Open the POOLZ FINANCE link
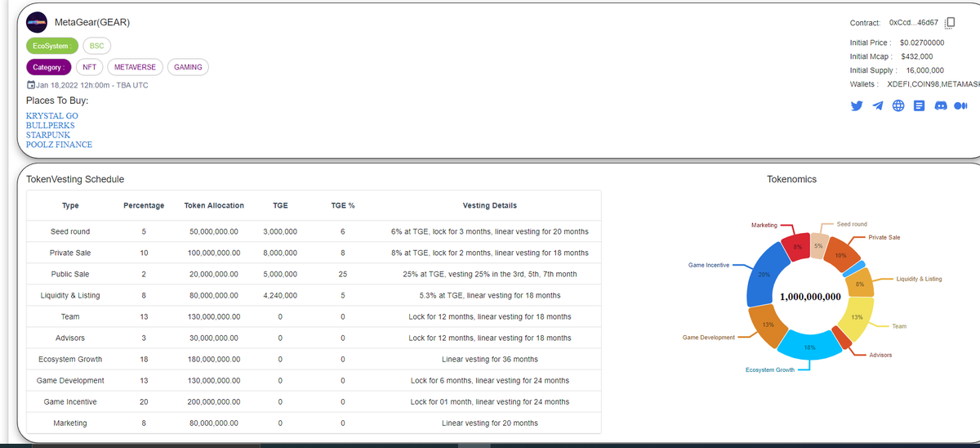This screenshot has width=980, height=448. pyautogui.click(x=59, y=145)
